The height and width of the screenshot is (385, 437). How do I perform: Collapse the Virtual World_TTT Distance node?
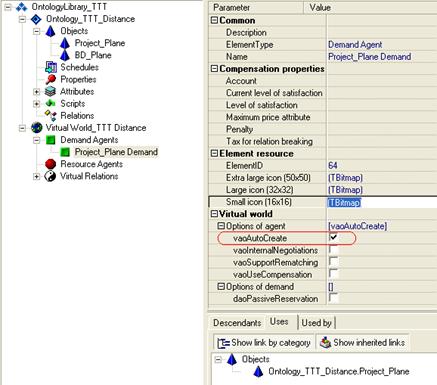[22, 128]
